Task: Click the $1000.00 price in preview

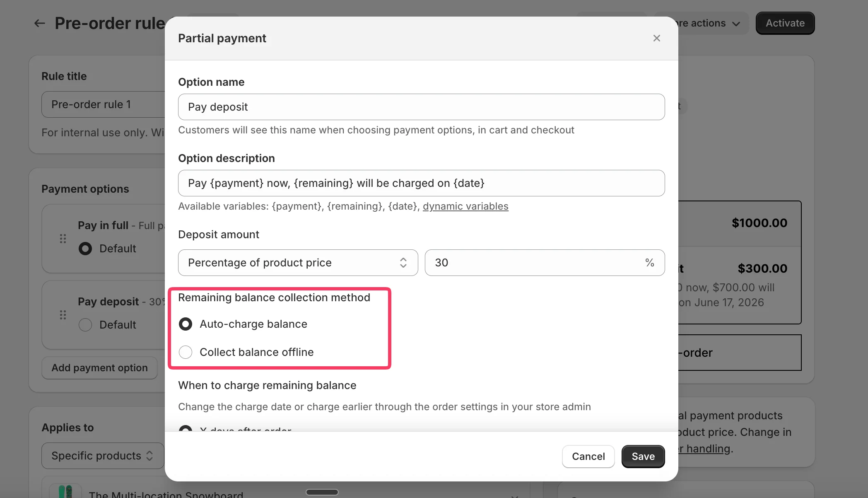Action: 759,223
